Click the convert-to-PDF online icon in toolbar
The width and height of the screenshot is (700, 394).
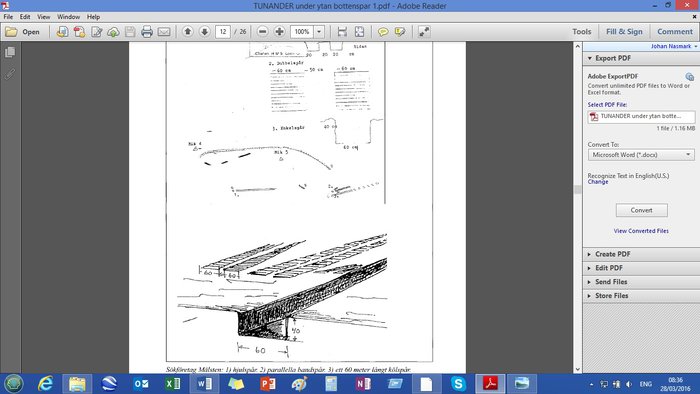pyautogui.click(x=62, y=32)
